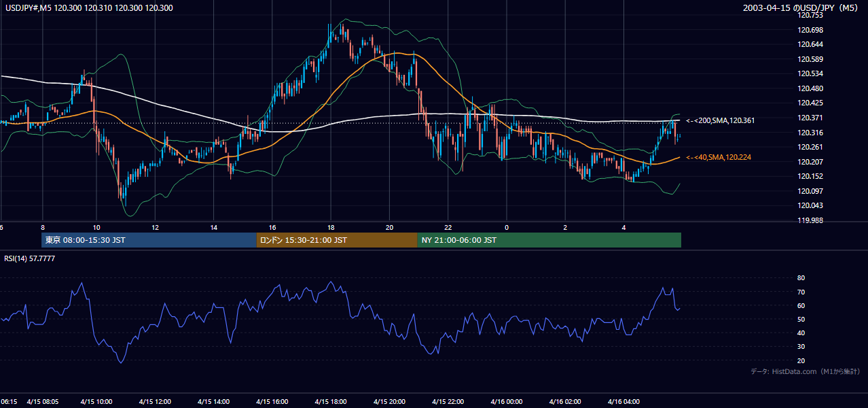Click the RSI(14) 57.7777 indicator label
The width and height of the screenshot is (868, 408).
30,258
